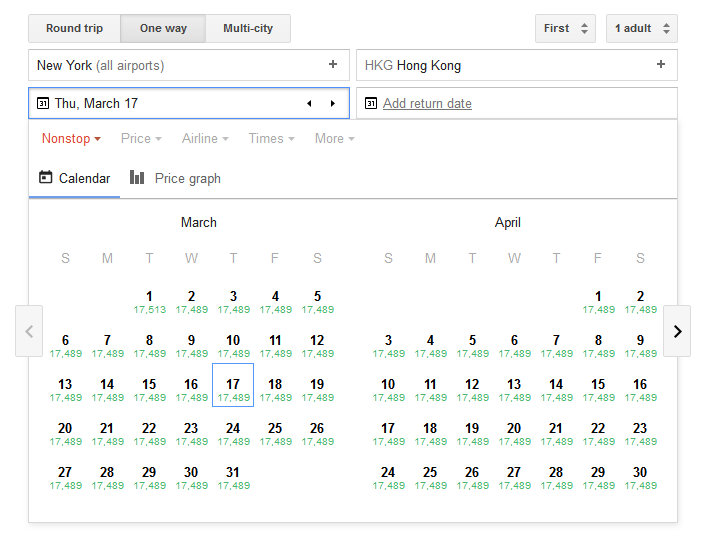Click the calendar icon beside Thu, March 17
706x542 pixels.
[43, 104]
